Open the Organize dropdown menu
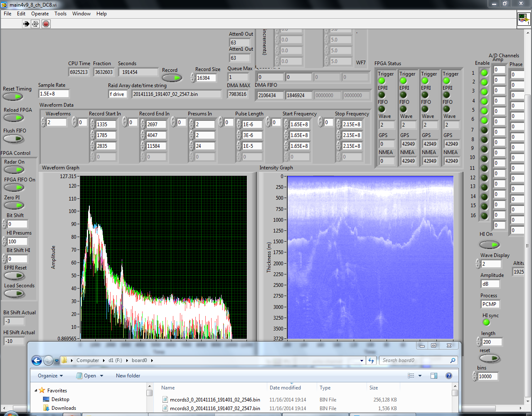 coord(50,376)
